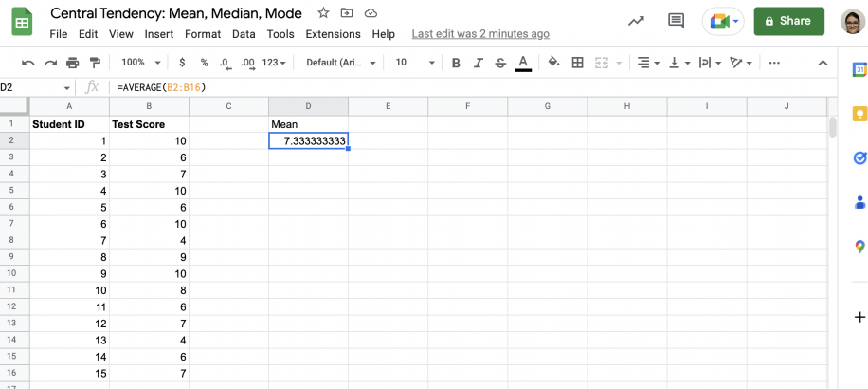Open version history via last edit link
Screen dimensions: 868x389
tap(480, 34)
